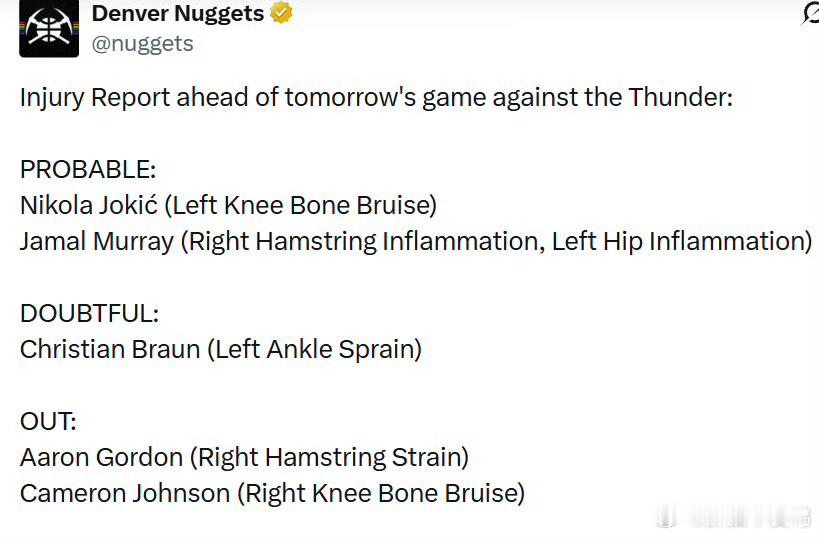Open the @nuggets handle link

click(x=143, y=44)
